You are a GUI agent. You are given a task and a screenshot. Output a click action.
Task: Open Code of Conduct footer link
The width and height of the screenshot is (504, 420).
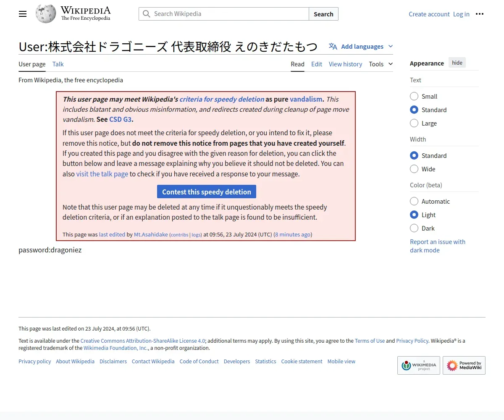point(199,361)
